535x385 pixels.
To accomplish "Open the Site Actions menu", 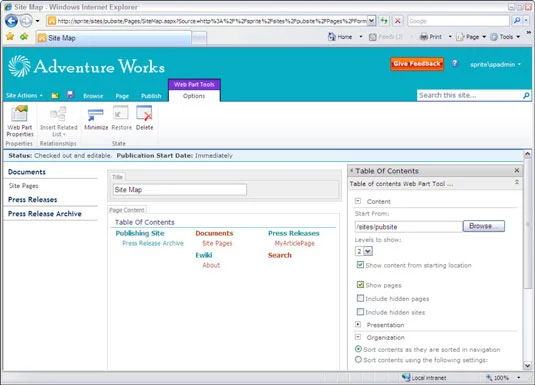I will (x=24, y=96).
